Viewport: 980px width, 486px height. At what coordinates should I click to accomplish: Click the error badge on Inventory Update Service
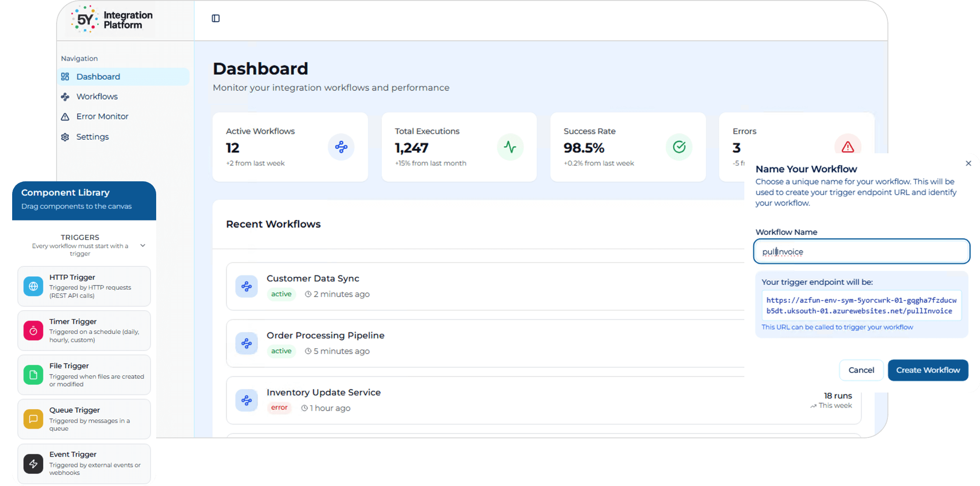click(279, 407)
